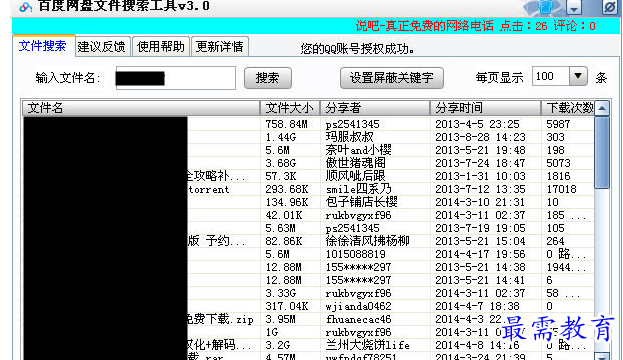Select the 5.63M size cell

tap(281, 228)
